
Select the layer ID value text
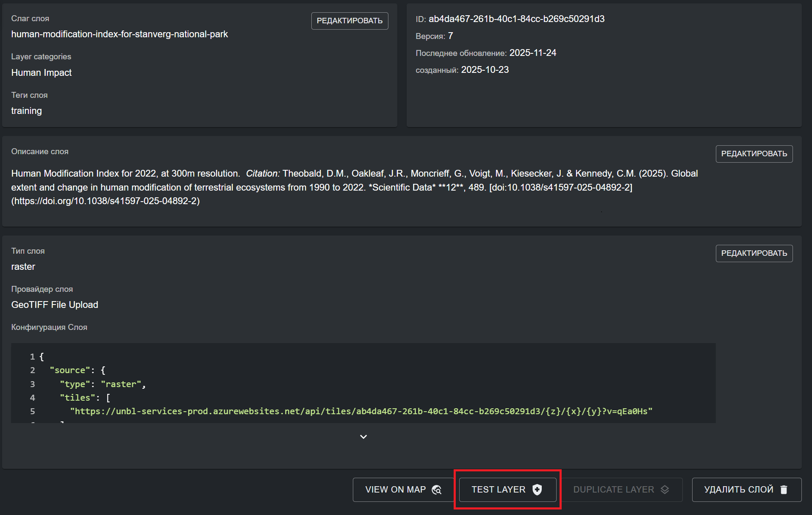pos(516,19)
